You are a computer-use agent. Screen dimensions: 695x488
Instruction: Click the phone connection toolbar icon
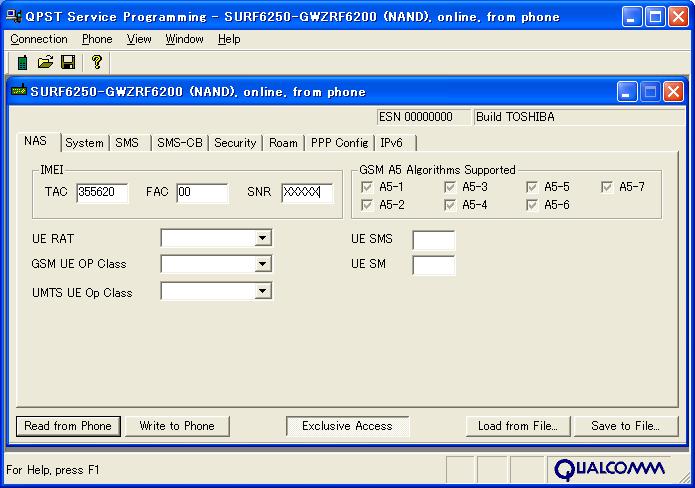22,62
